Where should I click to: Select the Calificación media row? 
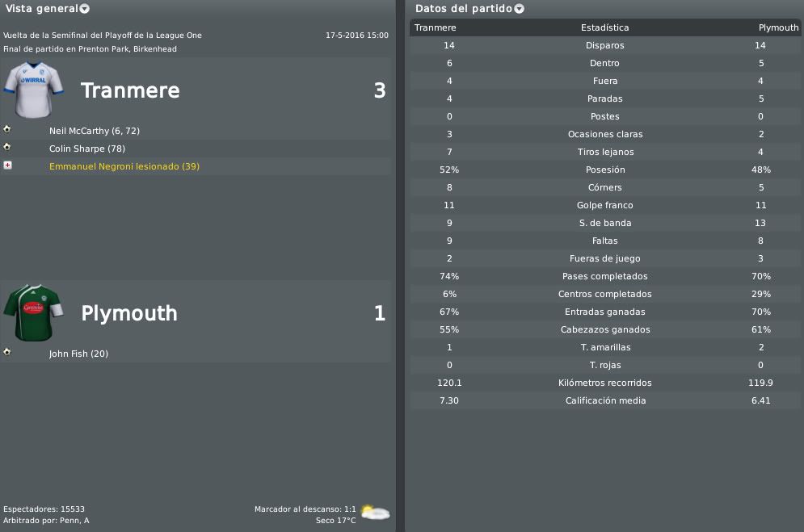point(605,400)
